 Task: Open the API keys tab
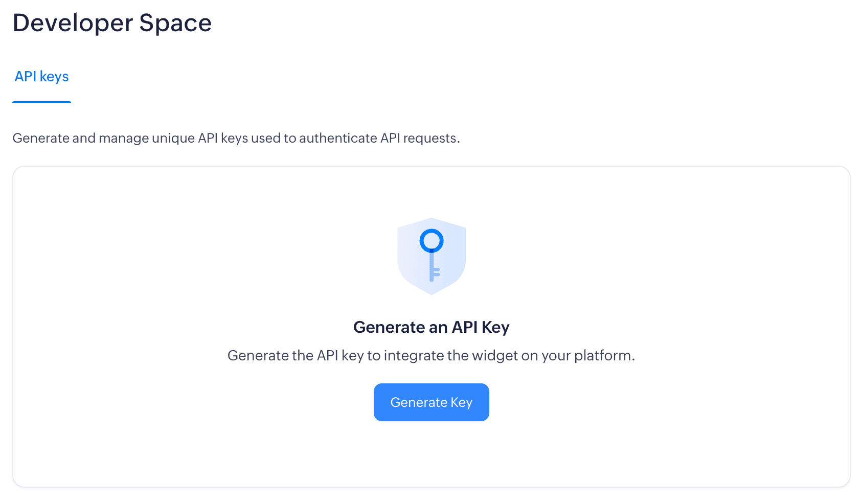click(x=41, y=77)
